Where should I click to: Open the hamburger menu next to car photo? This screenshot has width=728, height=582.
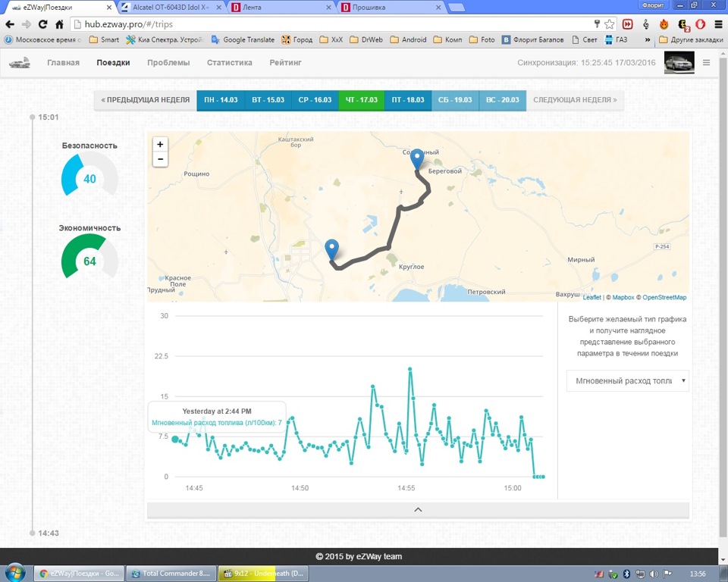(x=707, y=63)
